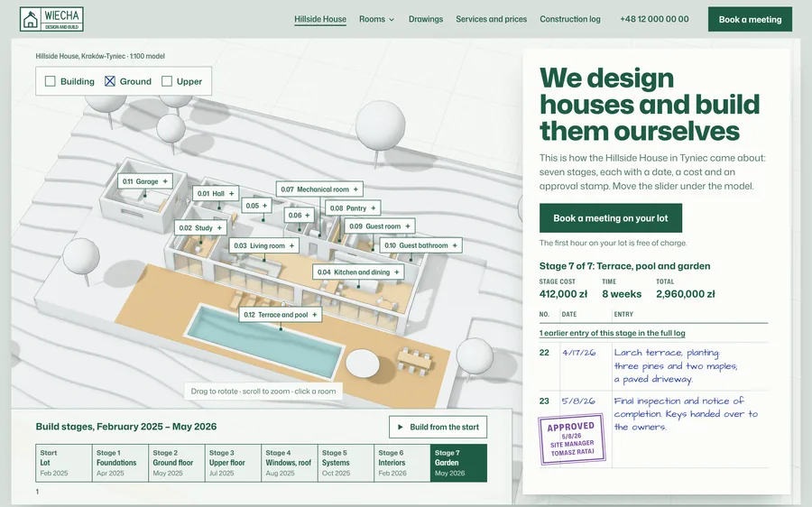Select Stage 4 Windows, roof
This screenshot has height=507, width=812.
point(290,463)
